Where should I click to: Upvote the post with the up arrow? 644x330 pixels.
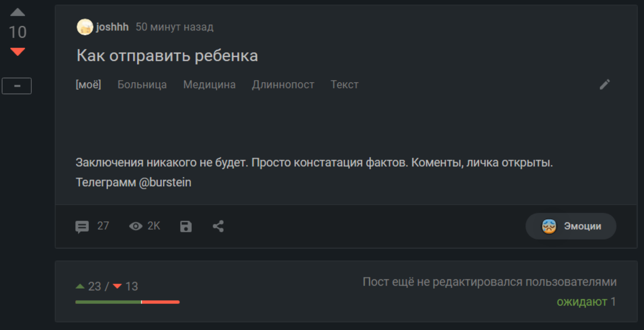pyautogui.click(x=18, y=12)
